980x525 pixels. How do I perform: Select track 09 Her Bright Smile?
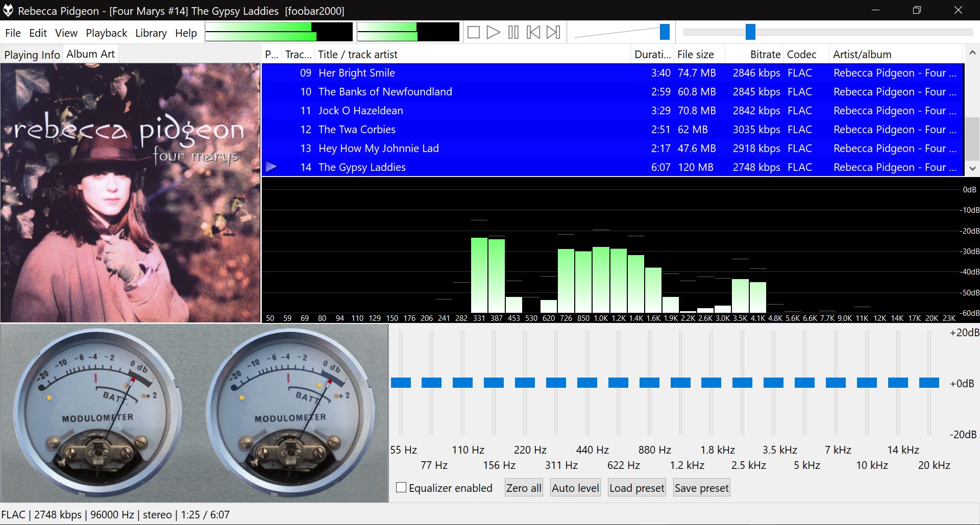click(612, 73)
